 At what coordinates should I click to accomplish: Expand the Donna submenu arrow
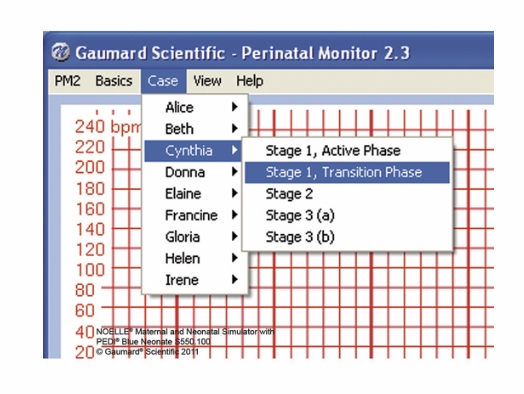[x=235, y=172]
